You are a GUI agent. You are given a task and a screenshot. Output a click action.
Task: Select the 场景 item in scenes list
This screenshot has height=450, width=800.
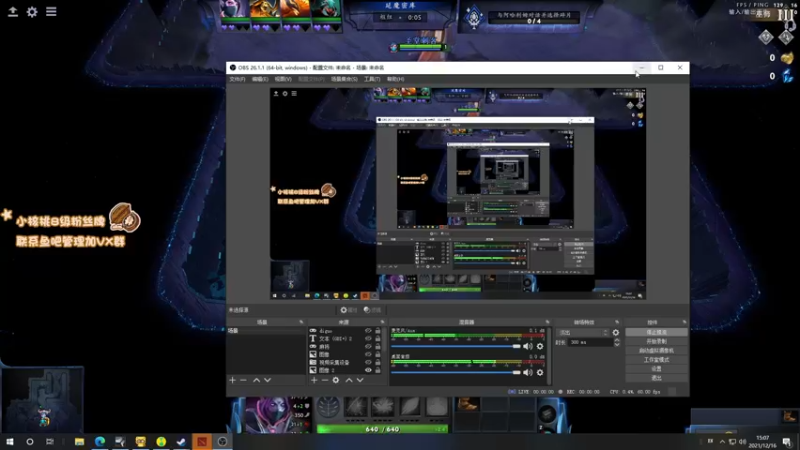266,331
